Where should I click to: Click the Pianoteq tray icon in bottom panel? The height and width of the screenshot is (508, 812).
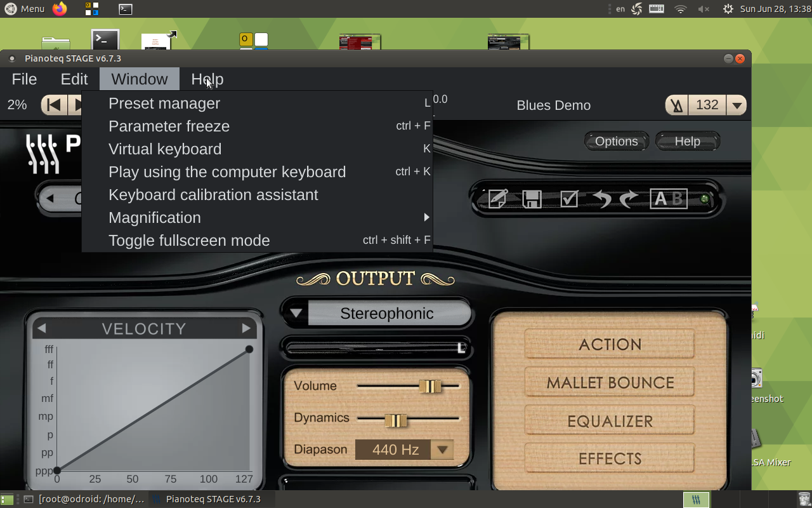pyautogui.click(x=696, y=500)
